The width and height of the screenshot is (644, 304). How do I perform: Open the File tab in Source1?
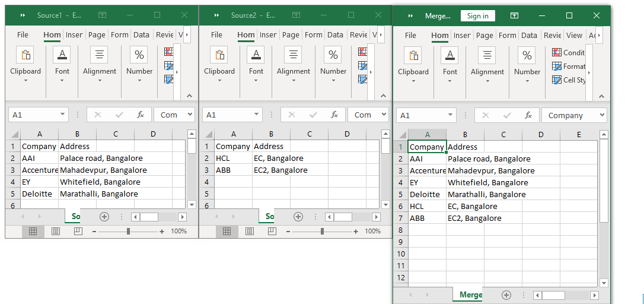pyautogui.click(x=23, y=35)
